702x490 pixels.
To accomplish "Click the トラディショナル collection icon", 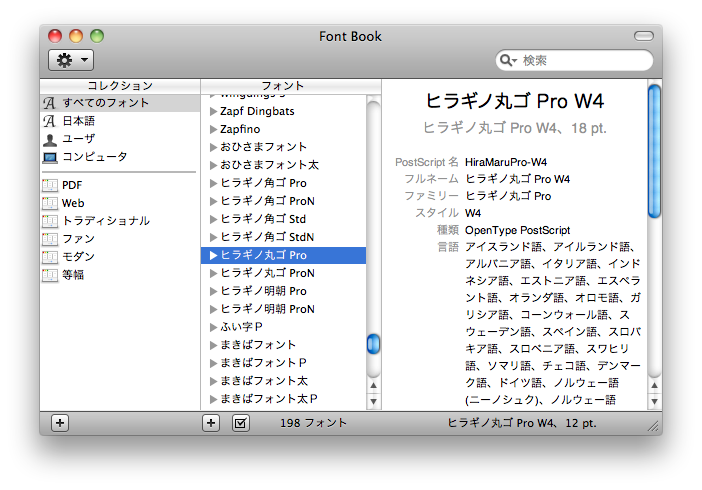I will [50, 221].
